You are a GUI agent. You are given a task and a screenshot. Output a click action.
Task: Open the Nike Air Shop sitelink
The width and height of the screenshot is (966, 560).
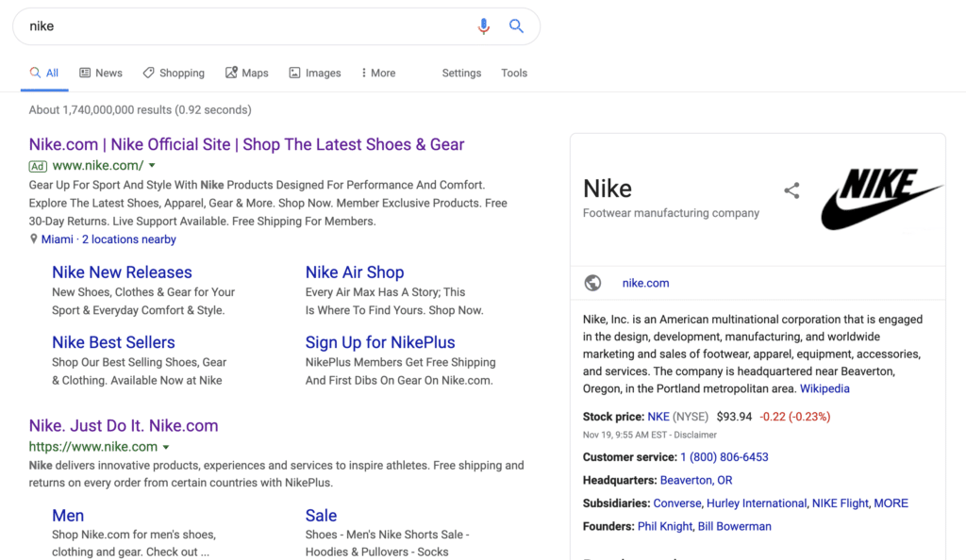point(355,272)
